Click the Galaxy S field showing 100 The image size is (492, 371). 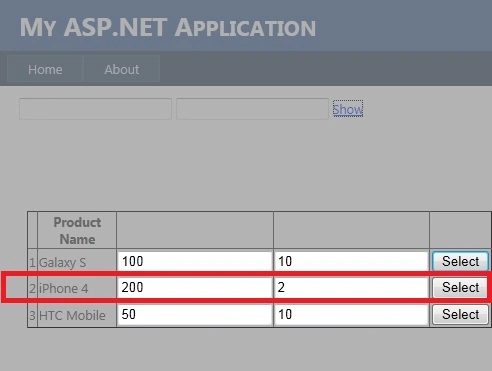pos(195,261)
